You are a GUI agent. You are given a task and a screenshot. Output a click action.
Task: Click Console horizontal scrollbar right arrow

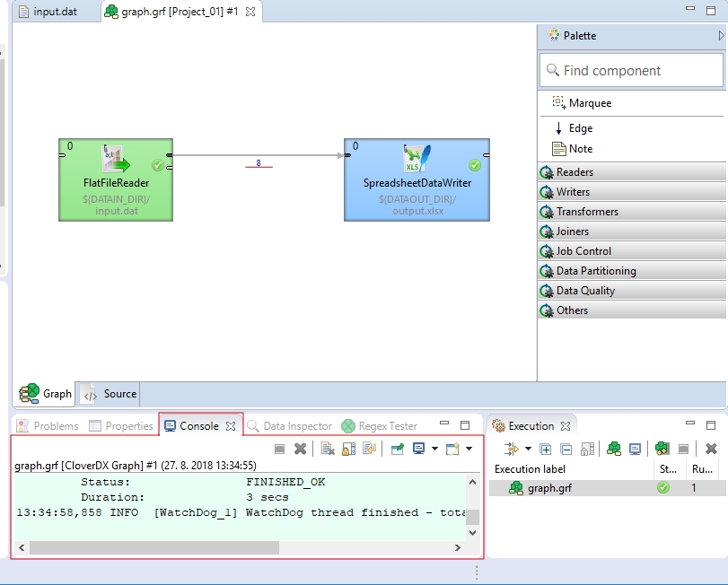[x=457, y=548]
